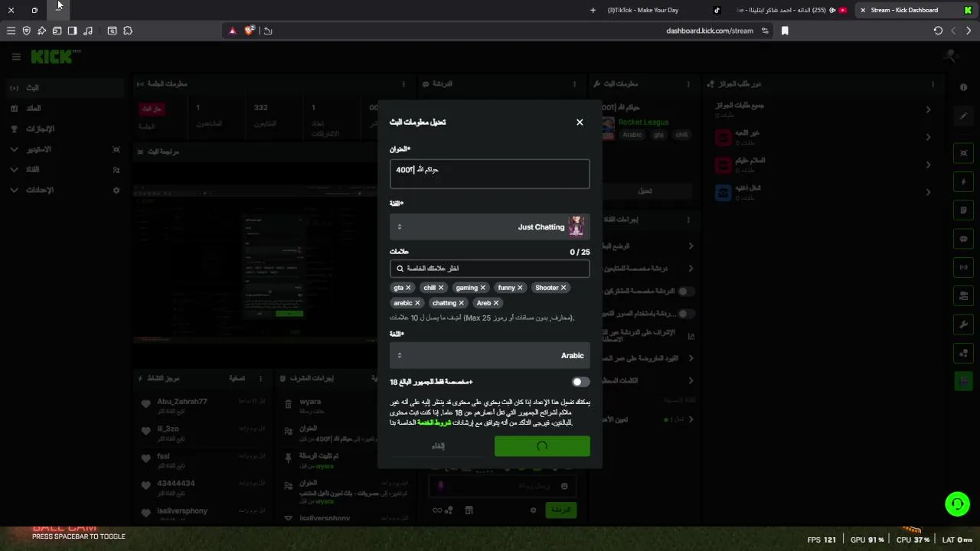Open the browser main menu icon
The width and height of the screenshot is (980, 551).
11,31
